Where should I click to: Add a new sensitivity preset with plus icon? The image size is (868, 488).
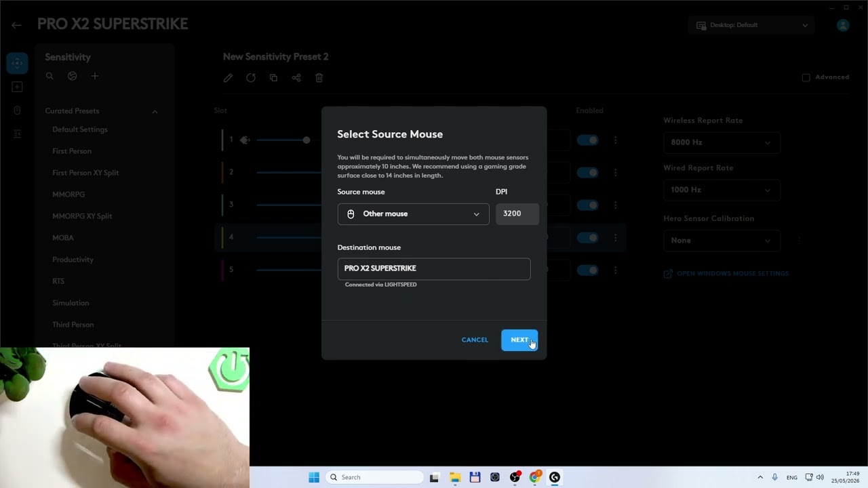pos(95,76)
